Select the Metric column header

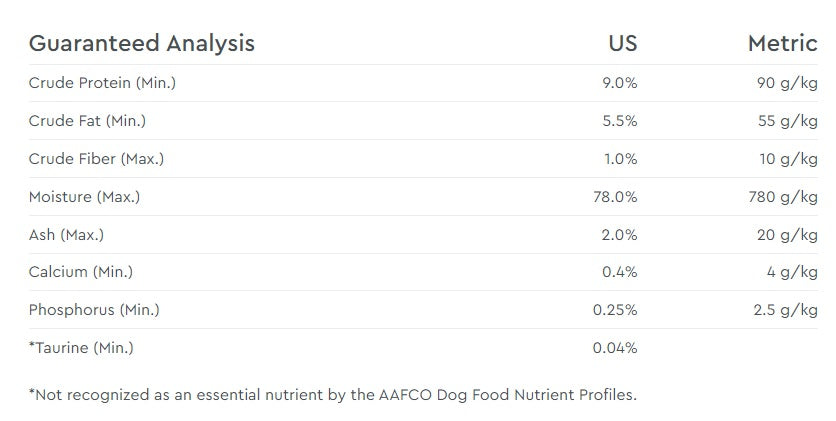(x=782, y=44)
